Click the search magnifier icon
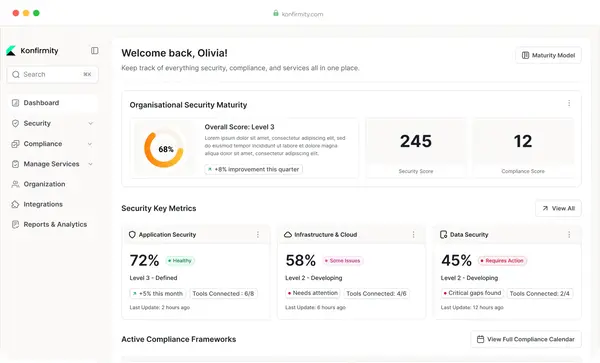This screenshot has height=363, width=600. tap(16, 74)
